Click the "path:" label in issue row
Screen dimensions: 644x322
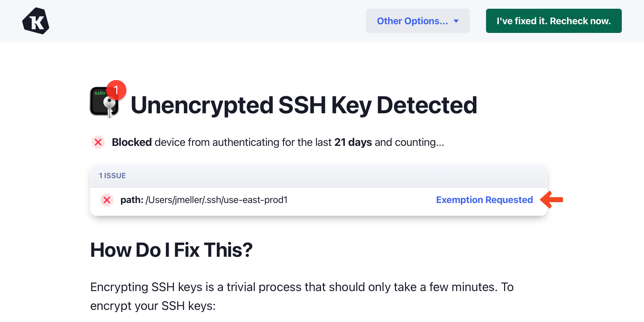pyautogui.click(x=132, y=200)
